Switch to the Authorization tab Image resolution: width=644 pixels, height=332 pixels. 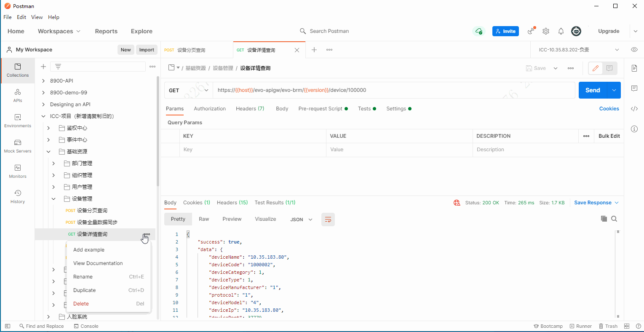[210, 109]
